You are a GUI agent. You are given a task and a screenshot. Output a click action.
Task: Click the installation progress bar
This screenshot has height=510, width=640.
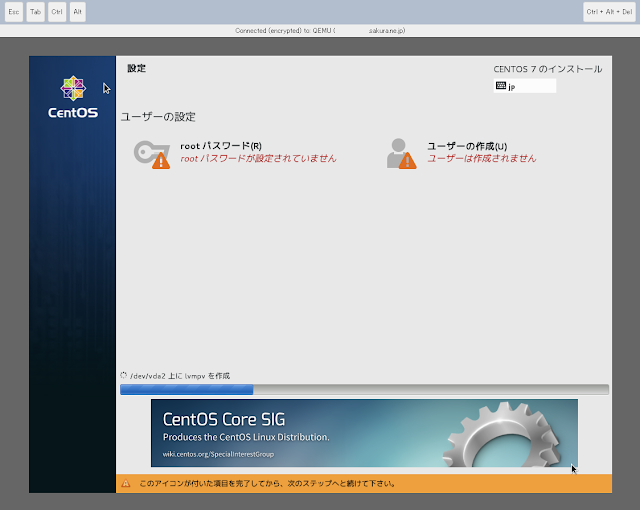pos(364,390)
